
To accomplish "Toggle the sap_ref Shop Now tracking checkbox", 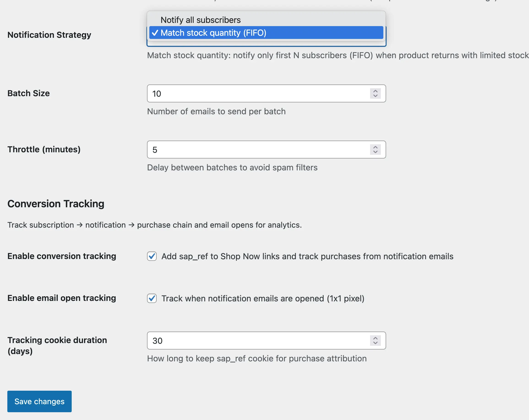I will coord(152,256).
